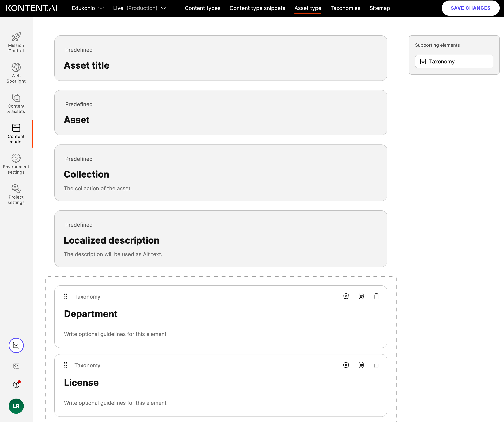Image resolution: width=504 pixels, height=422 pixels.
Task: Click the Save Changes button
Action: tap(470, 8)
